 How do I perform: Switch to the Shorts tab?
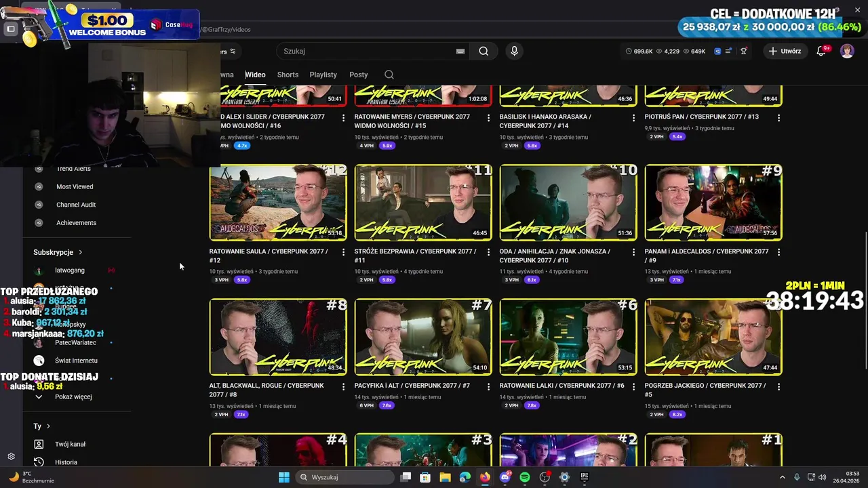point(288,75)
